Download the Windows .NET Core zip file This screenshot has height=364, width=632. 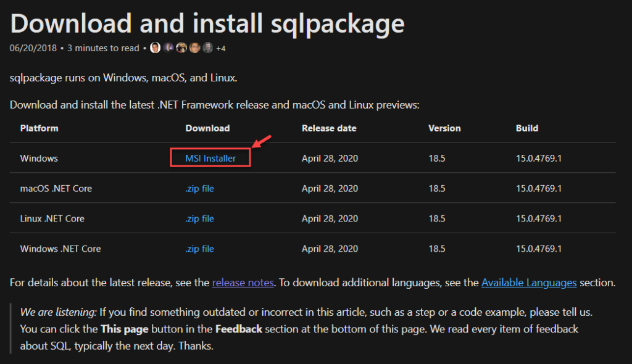pos(199,249)
